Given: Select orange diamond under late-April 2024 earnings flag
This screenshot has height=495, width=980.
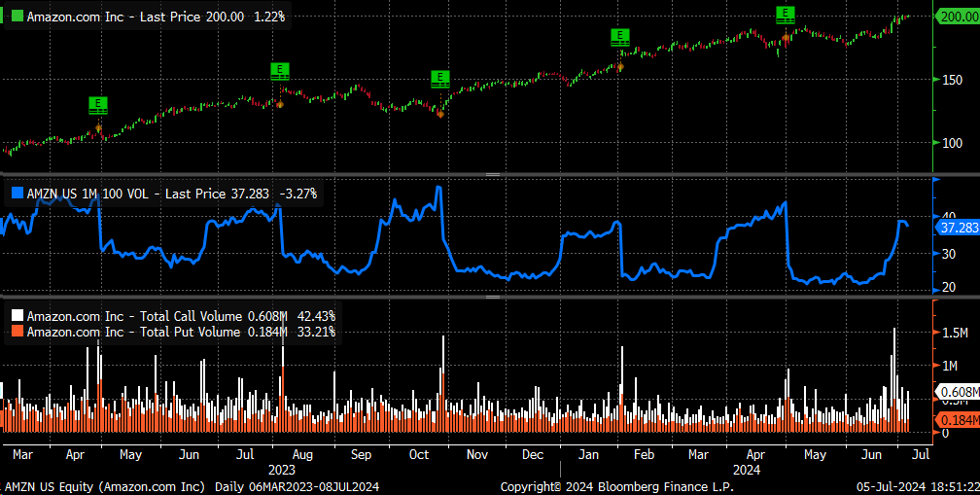Looking at the screenshot, I should (x=785, y=38).
